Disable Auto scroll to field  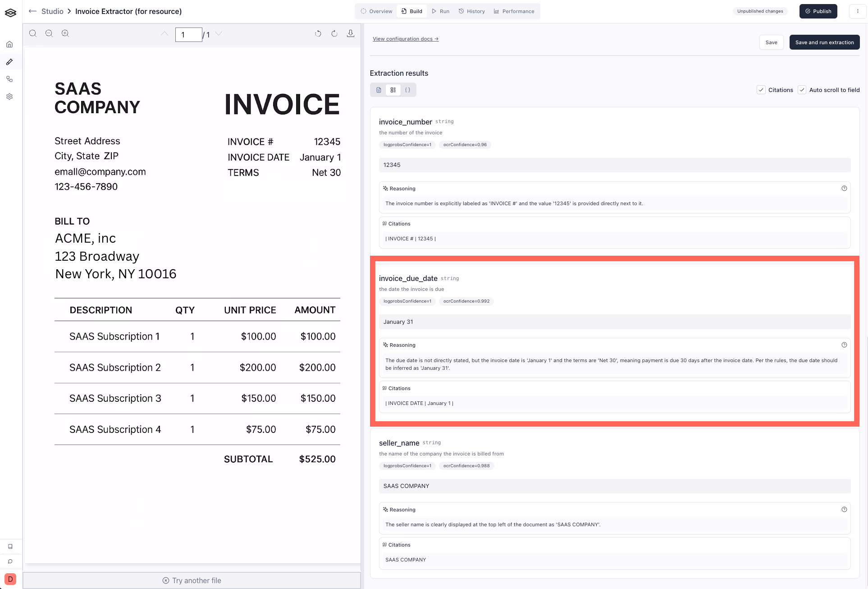tap(802, 90)
